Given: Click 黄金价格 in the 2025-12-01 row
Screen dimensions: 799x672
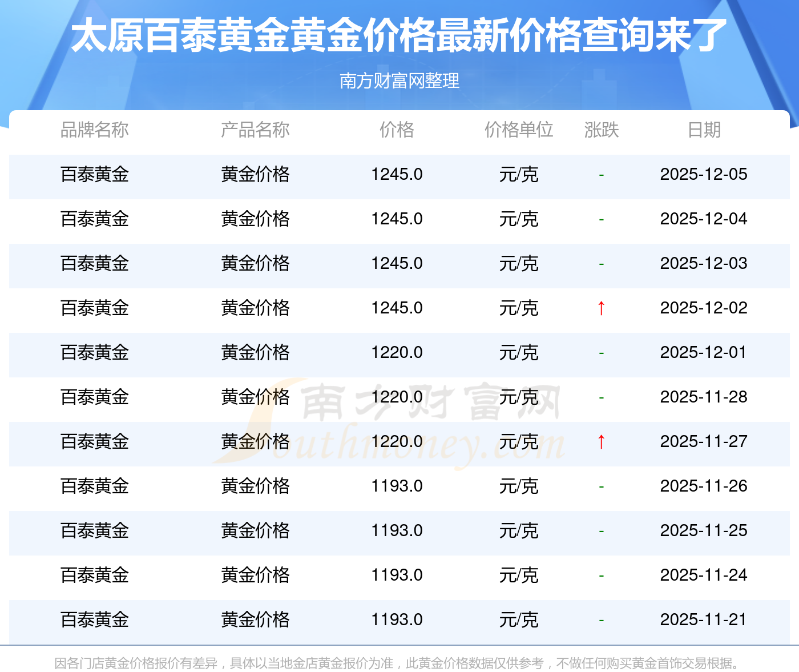Looking at the screenshot, I should (255, 353).
